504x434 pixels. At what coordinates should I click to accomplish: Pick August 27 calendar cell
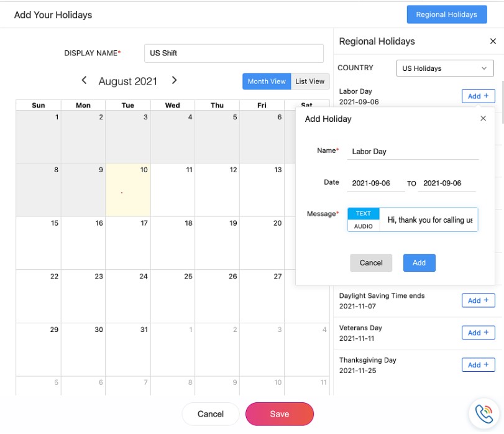(262, 296)
